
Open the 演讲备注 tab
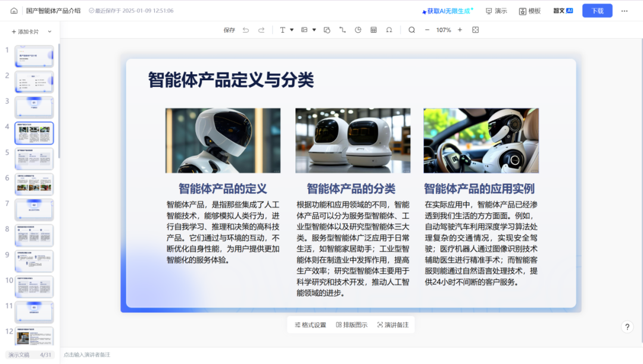tap(393, 325)
